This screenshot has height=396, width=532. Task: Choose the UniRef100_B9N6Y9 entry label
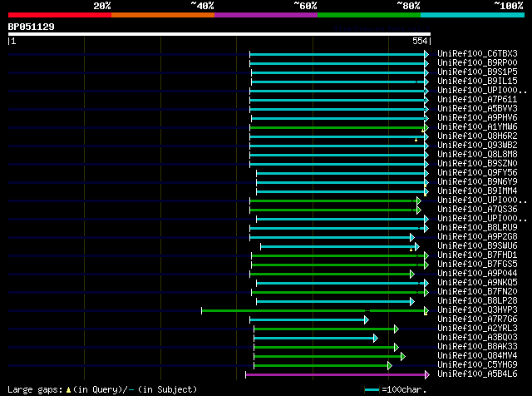click(x=477, y=182)
